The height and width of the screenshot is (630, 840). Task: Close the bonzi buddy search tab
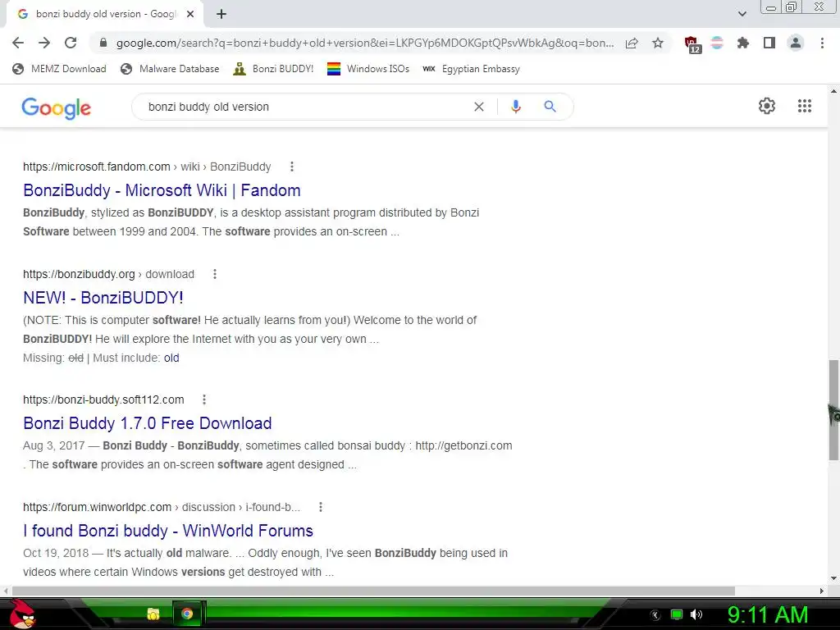click(x=190, y=14)
